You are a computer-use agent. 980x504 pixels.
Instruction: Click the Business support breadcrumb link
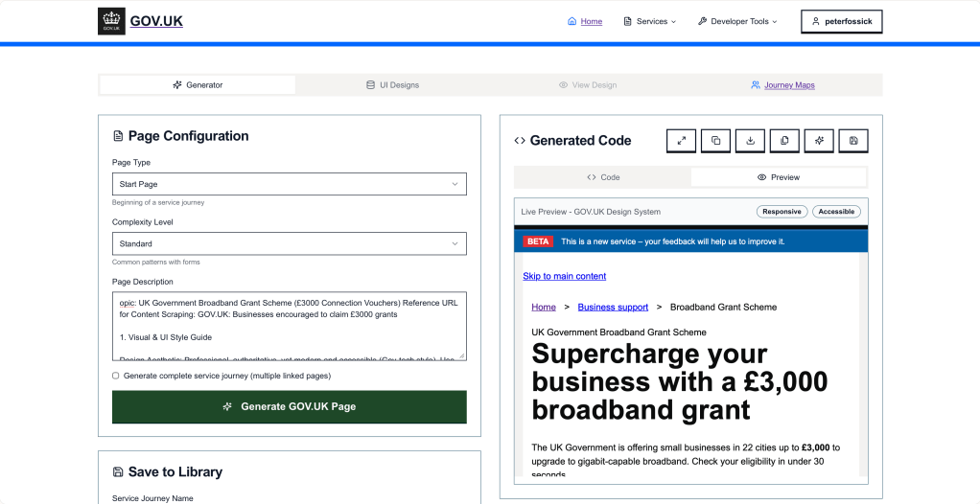point(613,308)
